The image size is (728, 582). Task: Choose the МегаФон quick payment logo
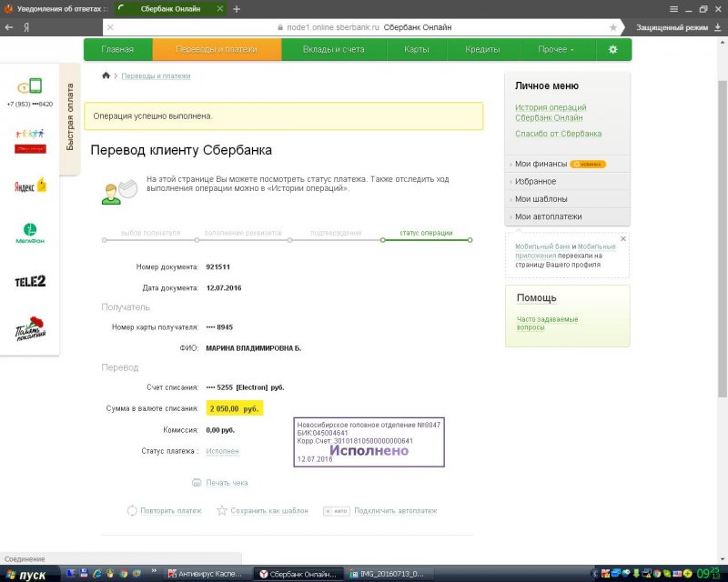pyautogui.click(x=30, y=233)
